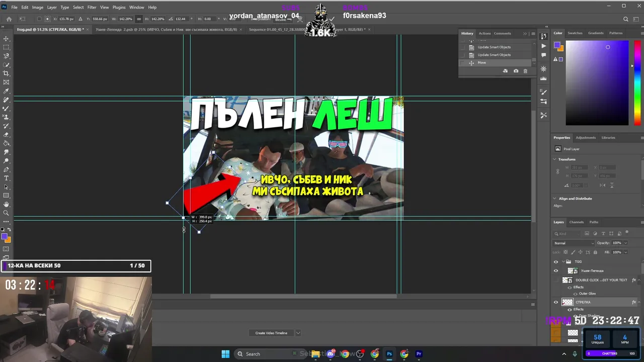
Task: Open the Opacity value dropdown arrow
Action: tap(625, 243)
